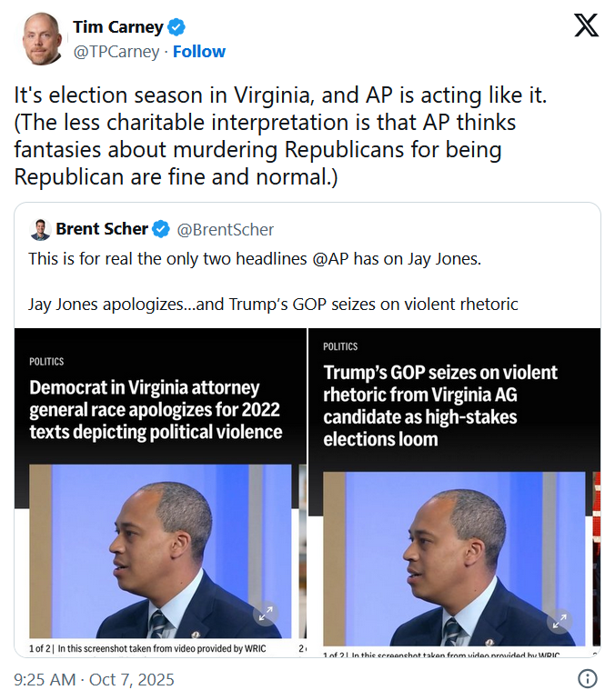Click Brent Scher's verified checkmark
Image resolution: width=615 pixels, height=700 pixels.
pyautogui.click(x=161, y=229)
